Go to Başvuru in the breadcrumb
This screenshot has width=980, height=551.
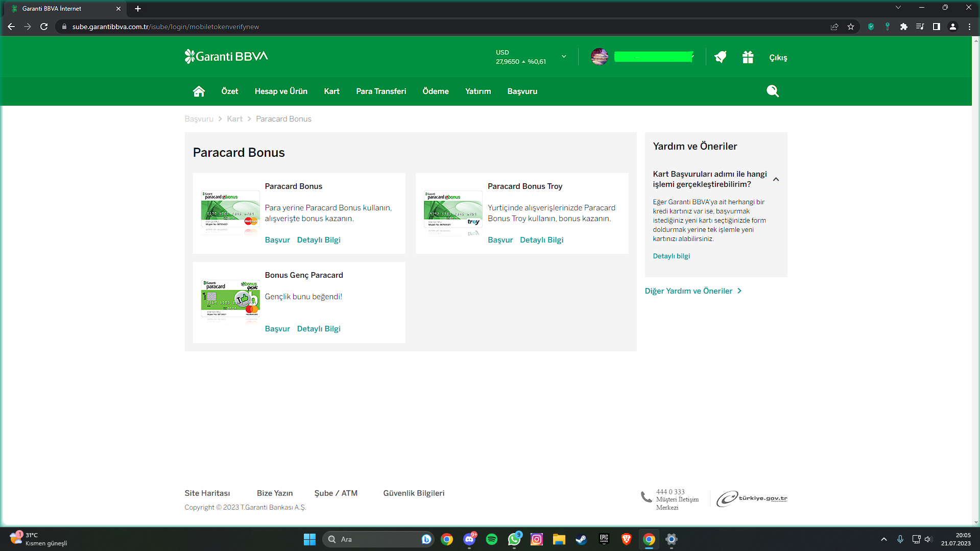[x=199, y=119]
